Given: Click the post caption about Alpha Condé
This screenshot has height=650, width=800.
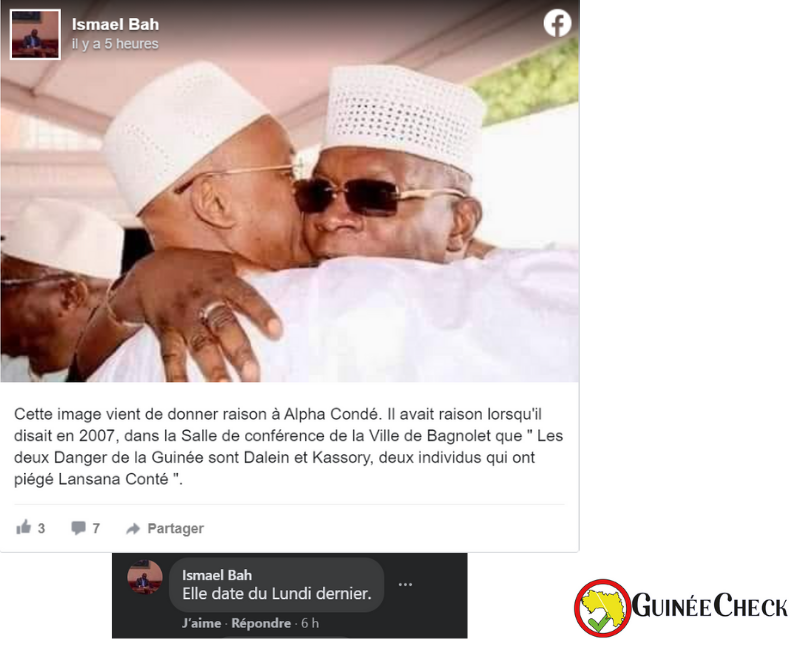Looking at the screenshot, I should [288, 446].
